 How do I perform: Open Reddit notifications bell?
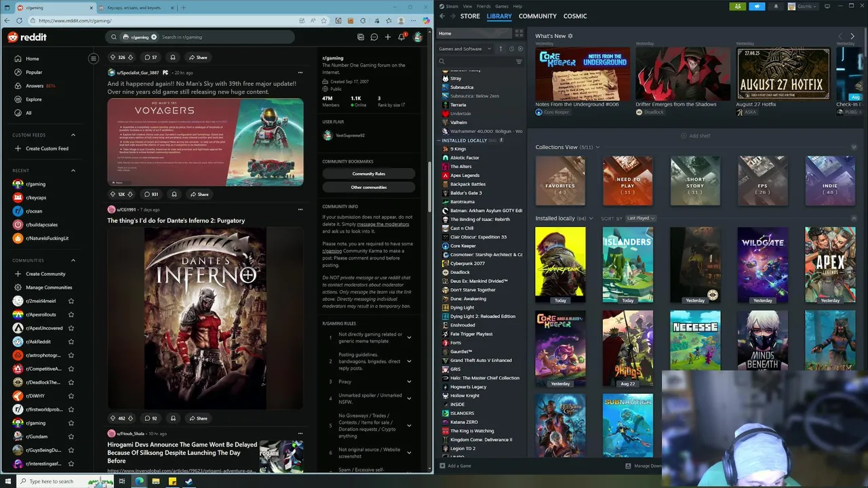(x=401, y=37)
